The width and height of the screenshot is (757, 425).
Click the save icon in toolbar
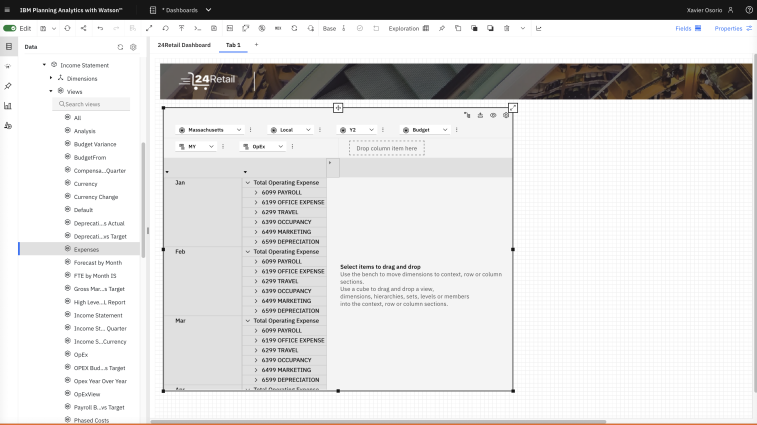tap(43, 28)
